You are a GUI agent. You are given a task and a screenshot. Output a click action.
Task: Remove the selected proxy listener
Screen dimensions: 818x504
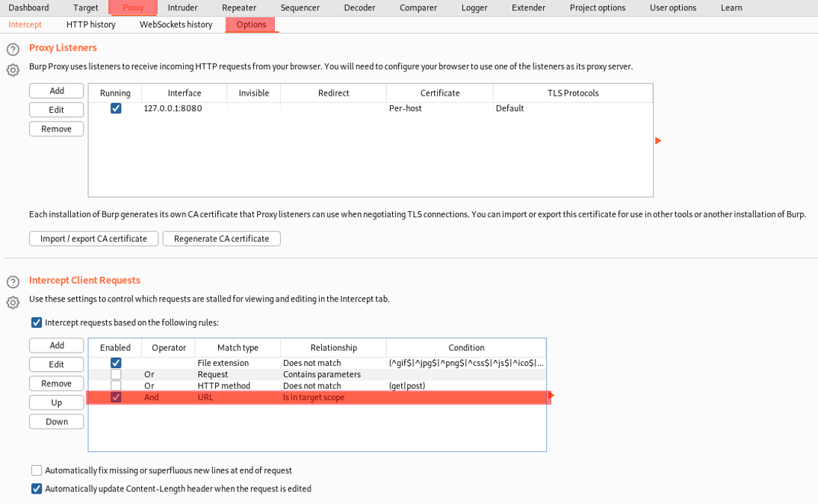[56, 128]
